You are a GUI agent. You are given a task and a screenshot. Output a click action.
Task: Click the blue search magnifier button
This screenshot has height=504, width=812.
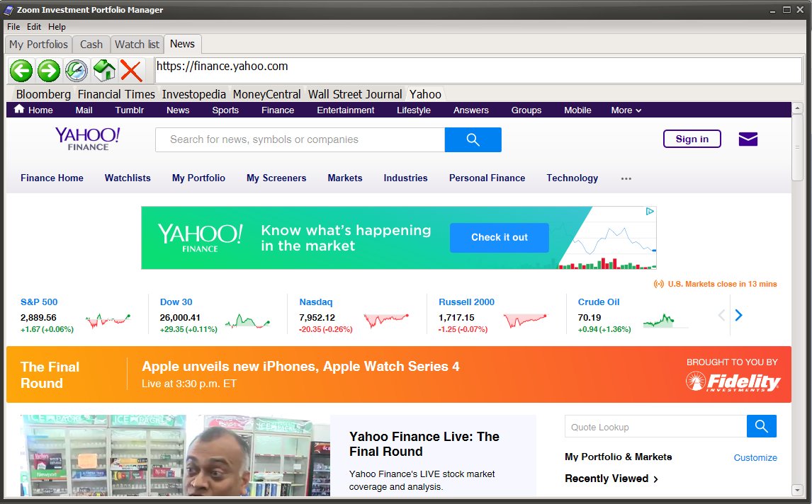point(473,139)
